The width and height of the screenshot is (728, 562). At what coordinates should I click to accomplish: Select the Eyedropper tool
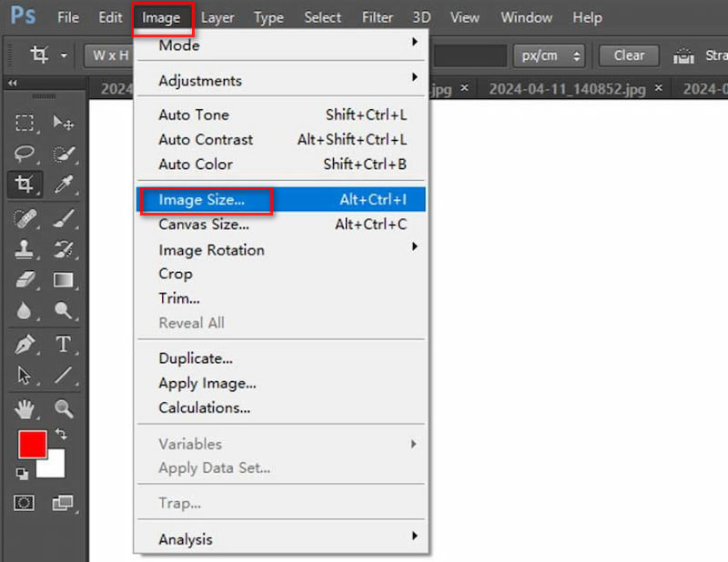(63, 185)
